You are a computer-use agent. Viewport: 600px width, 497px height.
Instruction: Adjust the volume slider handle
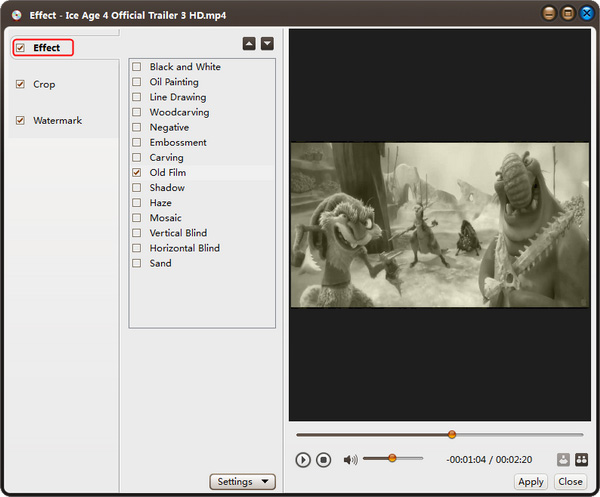(392, 458)
